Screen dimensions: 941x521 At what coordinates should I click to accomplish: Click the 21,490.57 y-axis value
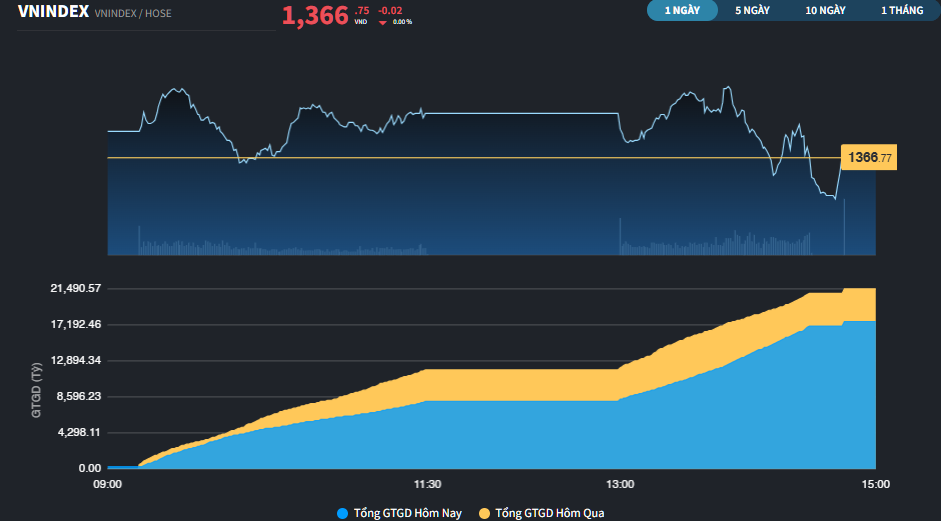[x=76, y=289]
